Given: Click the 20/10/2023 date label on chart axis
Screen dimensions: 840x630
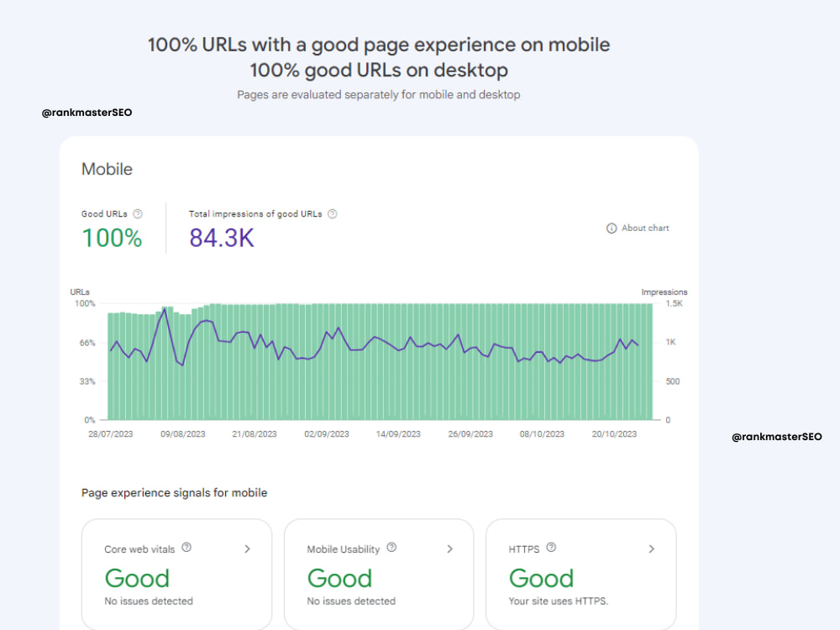Looking at the screenshot, I should pyautogui.click(x=614, y=434).
